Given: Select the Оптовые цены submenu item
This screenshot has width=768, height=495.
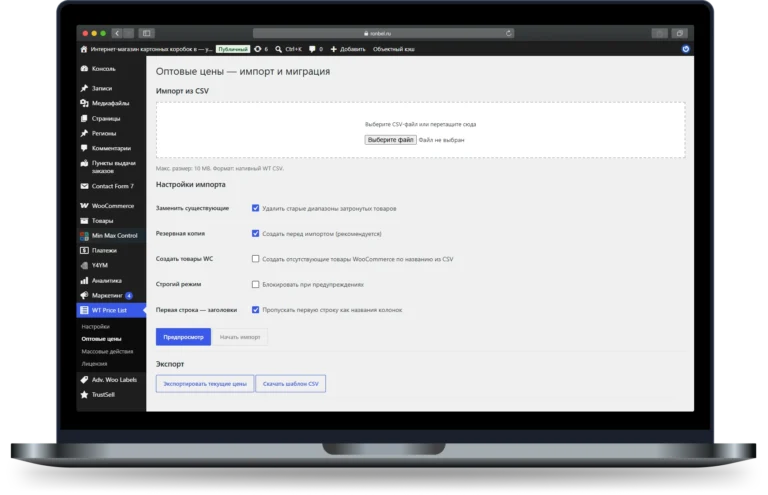Looking at the screenshot, I should [101, 339].
